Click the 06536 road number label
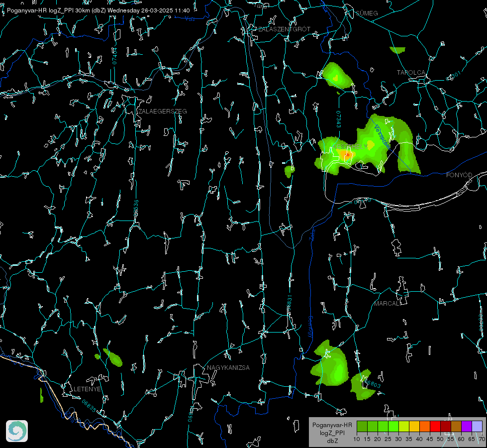This screenshot has height=448, width=487. (x=136, y=208)
